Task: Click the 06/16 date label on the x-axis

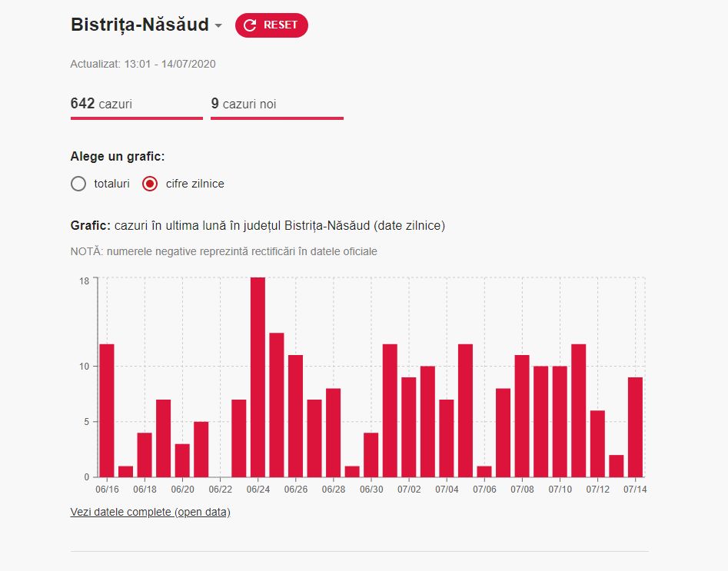Action: (x=108, y=490)
